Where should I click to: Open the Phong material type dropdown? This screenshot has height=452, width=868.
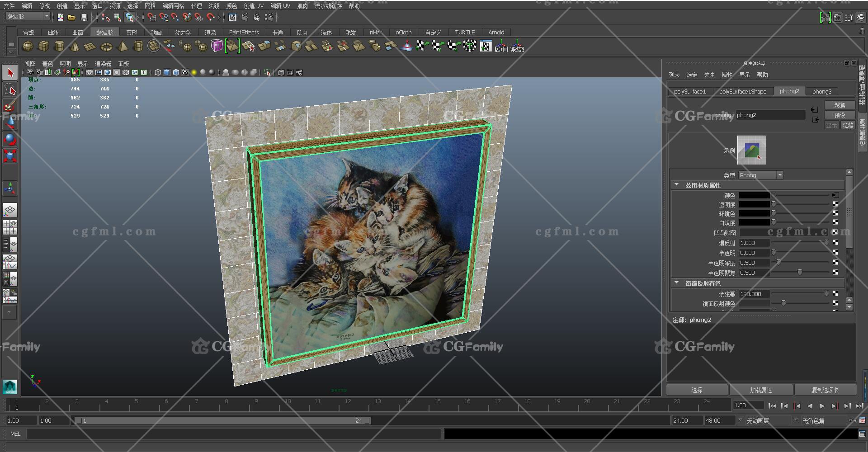click(760, 175)
